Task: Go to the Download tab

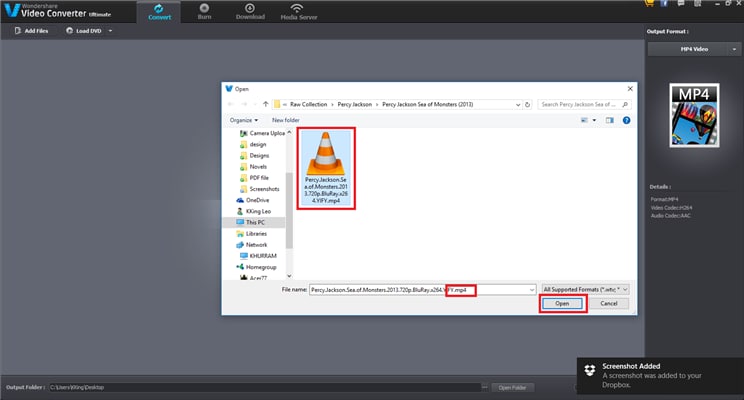Action: point(250,12)
